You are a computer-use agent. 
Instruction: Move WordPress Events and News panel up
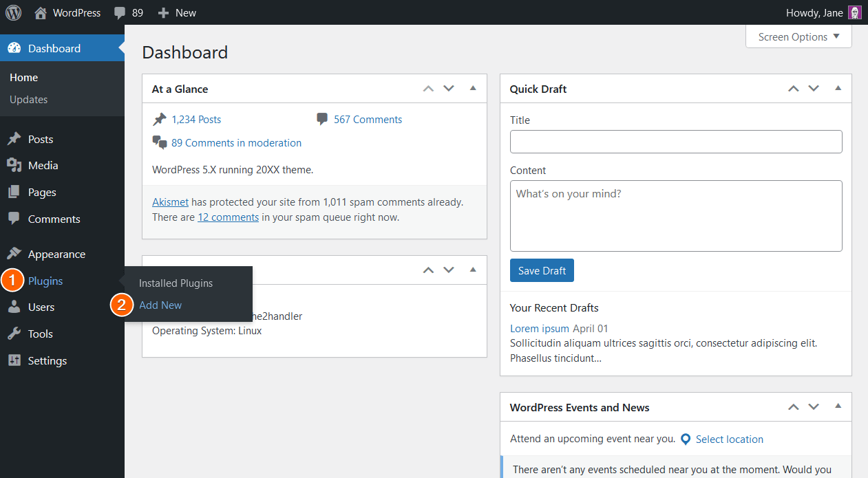(x=794, y=407)
